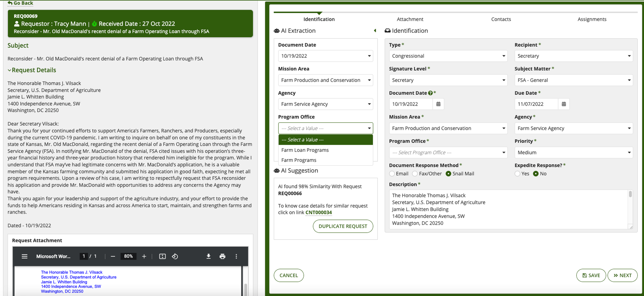The width and height of the screenshot is (644, 296).
Task: Open PDF viewer sidebar hamburger menu
Action: (x=24, y=256)
